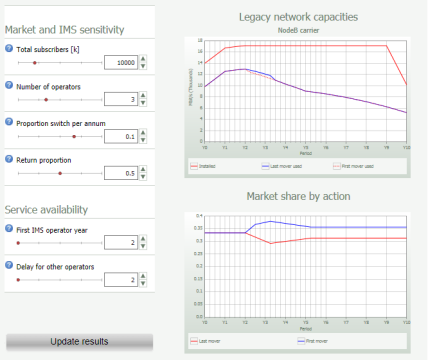Decrease Delay for other operators value

[143, 283]
